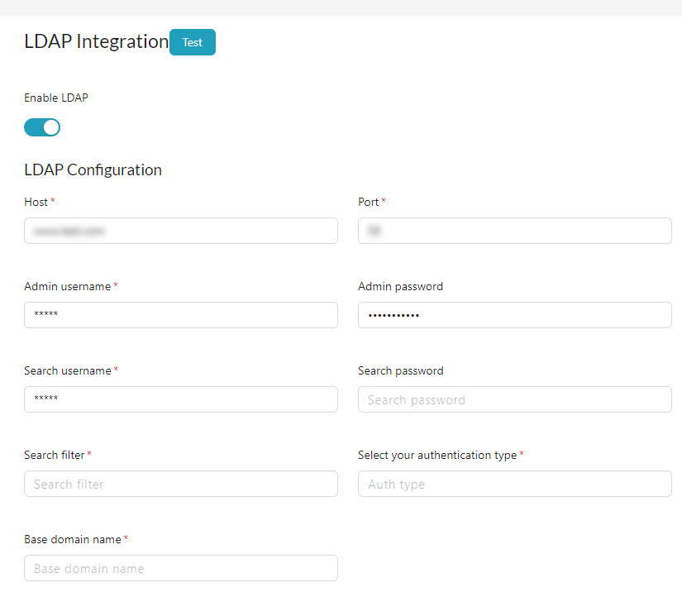Focus the Admin username field
682x616 pixels.
[180, 315]
